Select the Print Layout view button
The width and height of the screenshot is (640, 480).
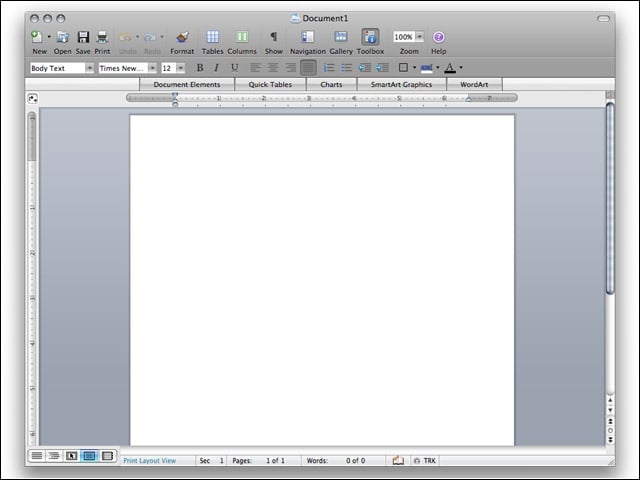pos(89,456)
